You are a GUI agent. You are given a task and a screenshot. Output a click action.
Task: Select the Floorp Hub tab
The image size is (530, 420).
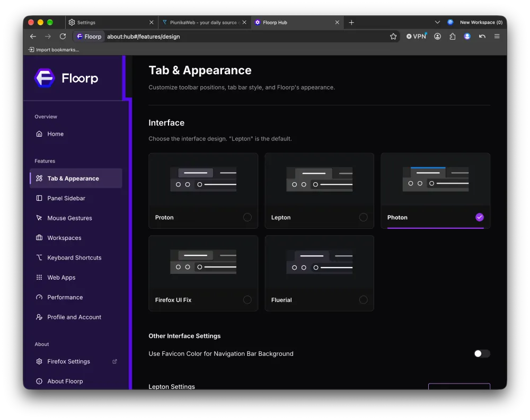pos(297,22)
